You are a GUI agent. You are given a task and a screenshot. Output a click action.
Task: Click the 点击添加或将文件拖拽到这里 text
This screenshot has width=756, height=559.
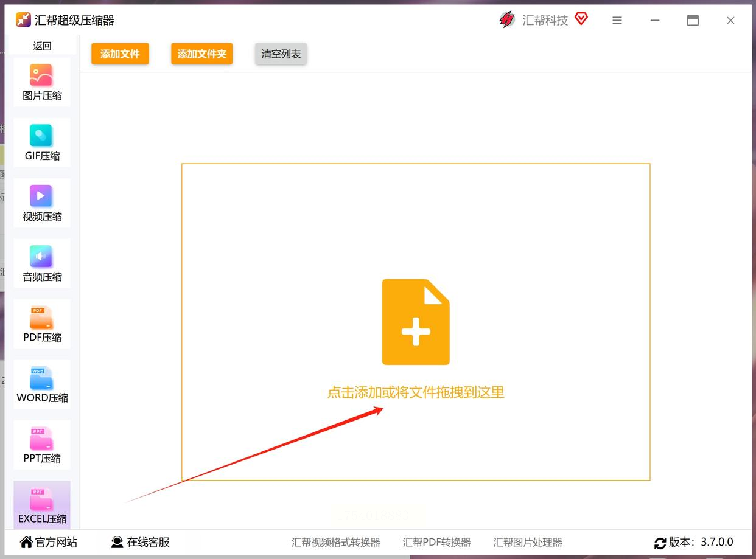(416, 392)
